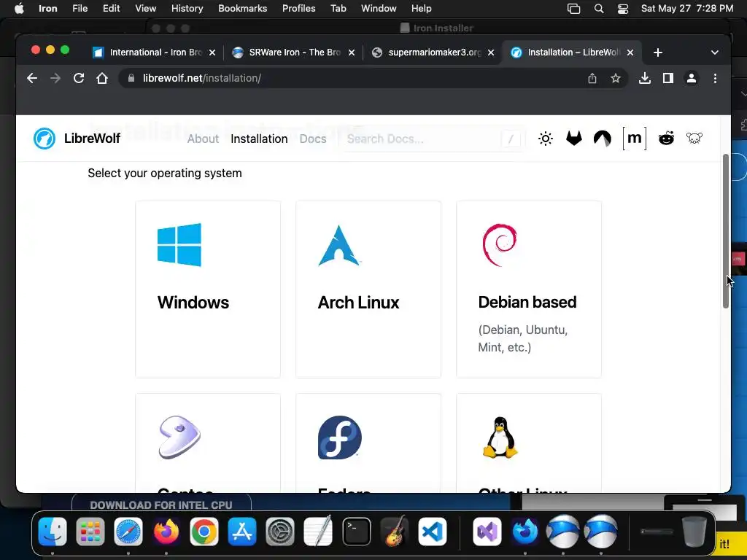
Task: Open the About nav link
Action: click(203, 139)
